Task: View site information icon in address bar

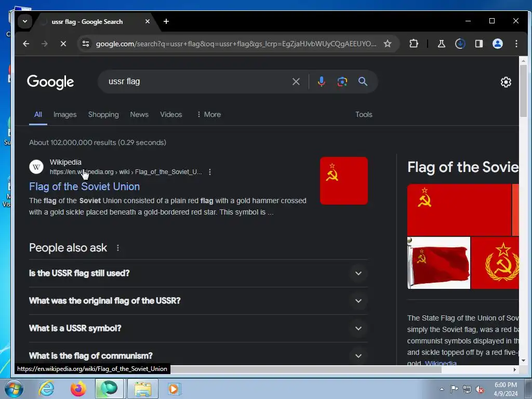Action: [86, 44]
